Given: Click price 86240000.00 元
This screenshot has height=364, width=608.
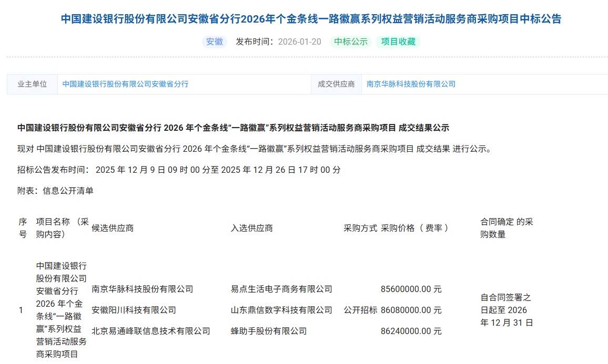Looking at the screenshot, I should [x=411, y=331].
